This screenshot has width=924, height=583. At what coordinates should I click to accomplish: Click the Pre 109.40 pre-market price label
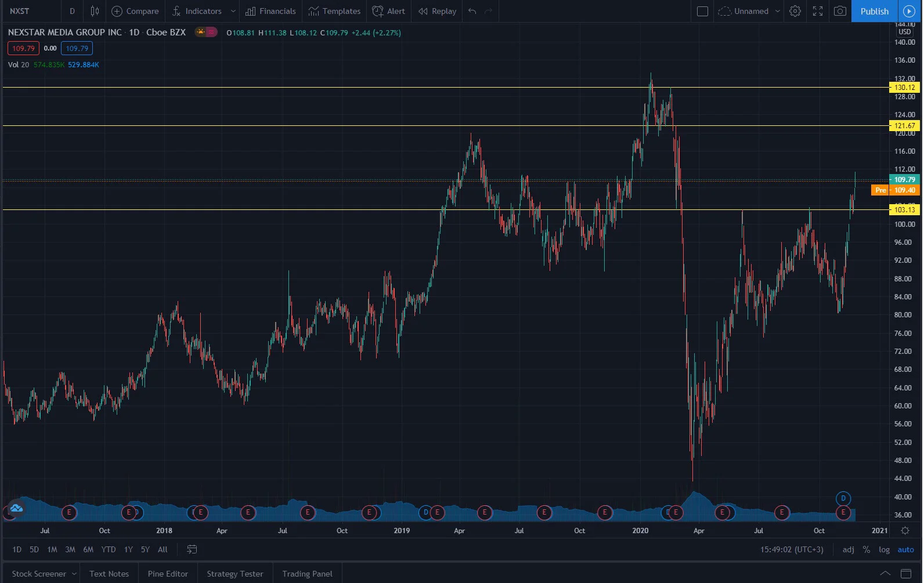click(x=896, y=190)
